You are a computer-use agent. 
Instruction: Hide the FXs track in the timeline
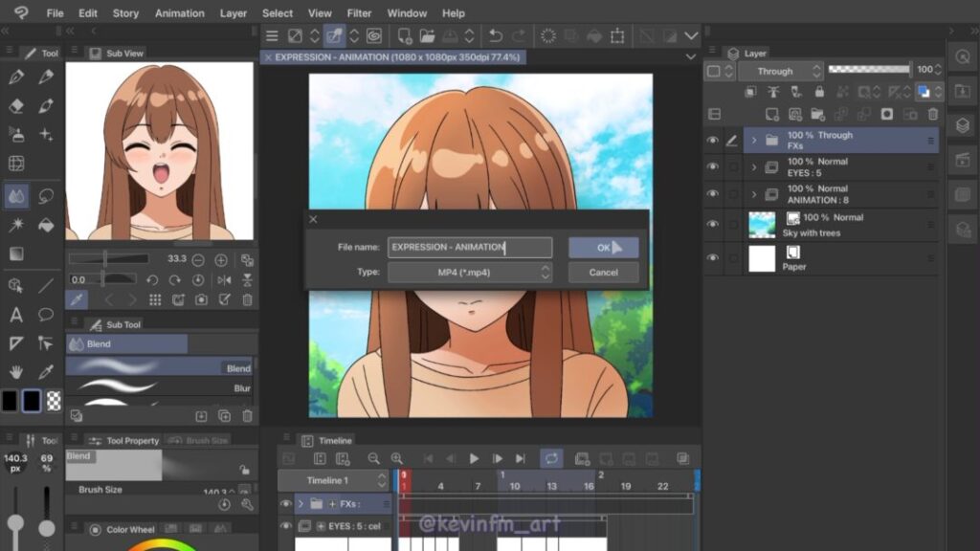click(285, 503)
